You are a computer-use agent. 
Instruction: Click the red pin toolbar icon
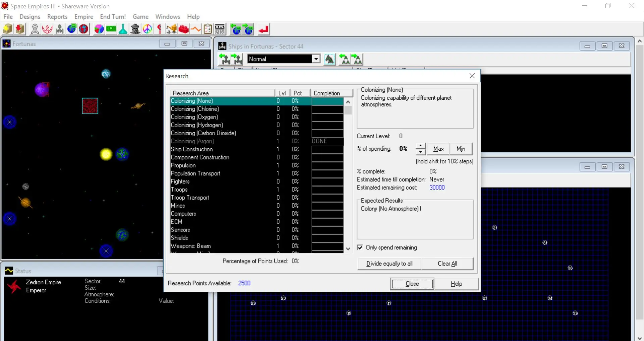159,29
